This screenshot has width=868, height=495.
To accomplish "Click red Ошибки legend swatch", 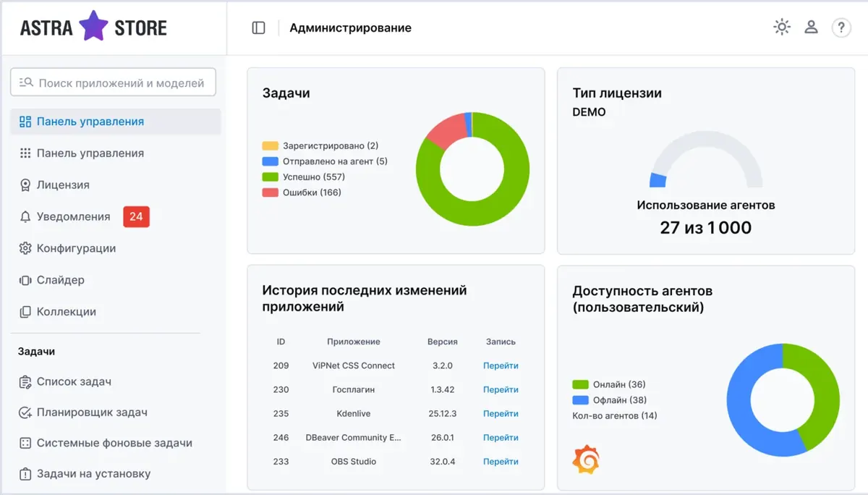I will [270, 192].
